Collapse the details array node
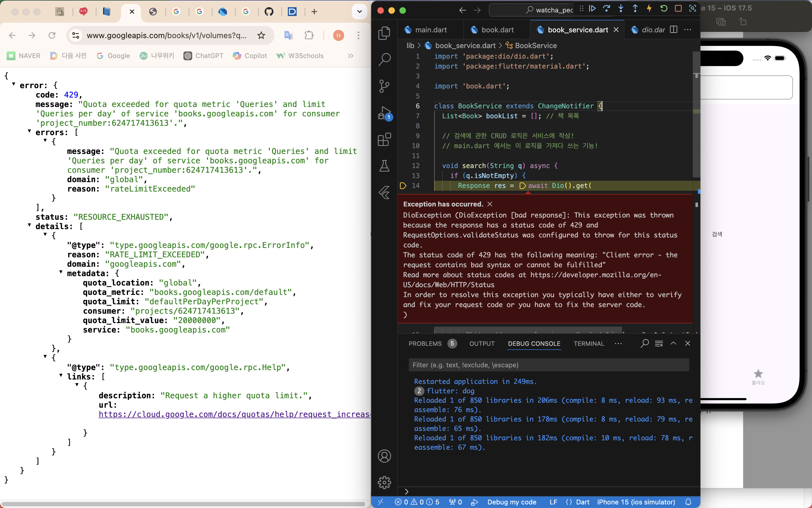 tap(30, 225)
